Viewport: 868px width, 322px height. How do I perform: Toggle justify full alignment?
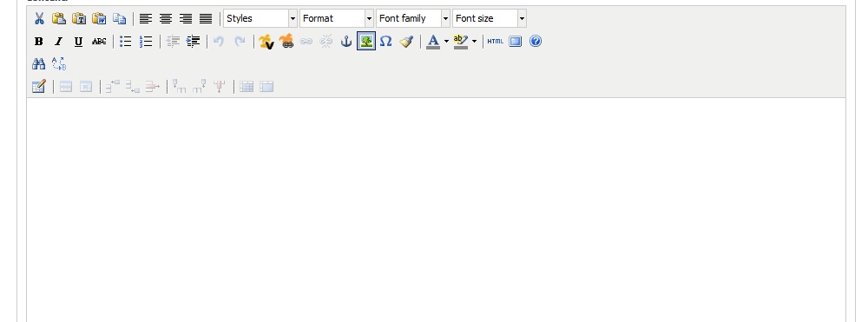pos(206,18)
